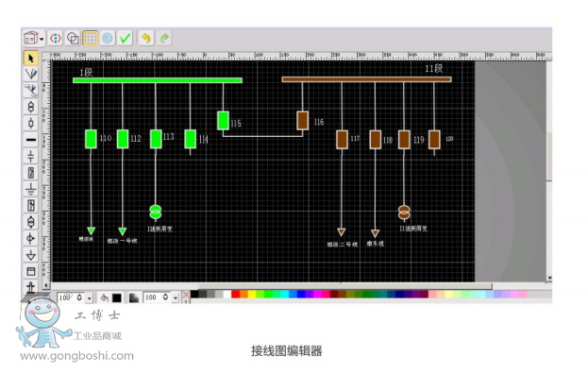Click the green checkmark validate icon
Viewport: 588px width, 374px height.
tap(125, 38)
